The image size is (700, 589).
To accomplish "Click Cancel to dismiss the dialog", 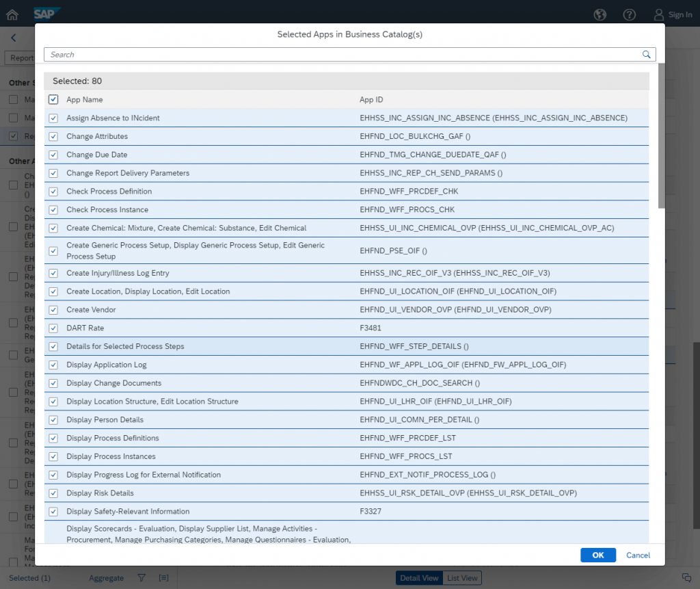I will [x=638, y=555].
